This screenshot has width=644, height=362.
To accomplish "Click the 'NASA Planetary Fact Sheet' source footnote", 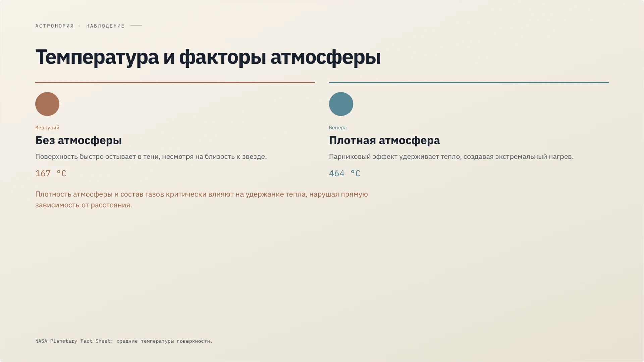I will click(124, 341).
